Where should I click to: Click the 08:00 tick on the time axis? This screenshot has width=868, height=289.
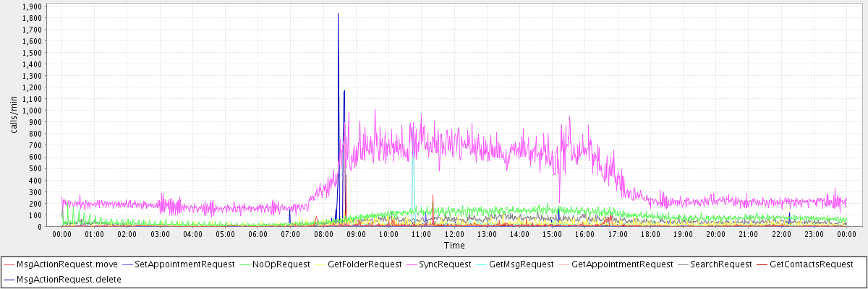(x=323, y=234)
